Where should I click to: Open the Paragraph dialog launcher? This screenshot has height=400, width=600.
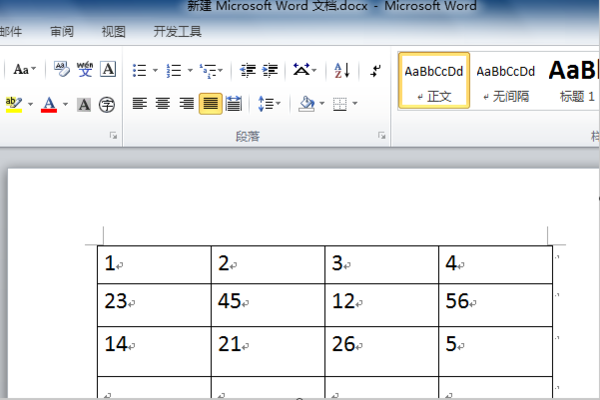coord(382,135)
